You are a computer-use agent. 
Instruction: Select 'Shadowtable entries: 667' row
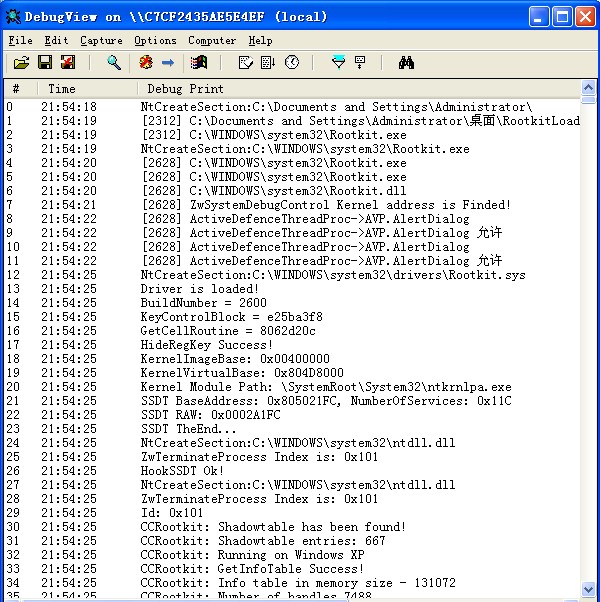click(292, 541)
